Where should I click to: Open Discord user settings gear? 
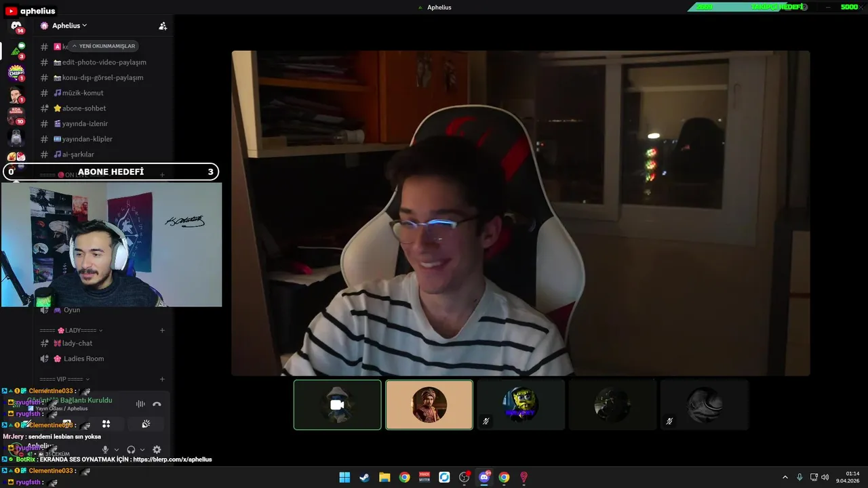click(x=157, y=449)
